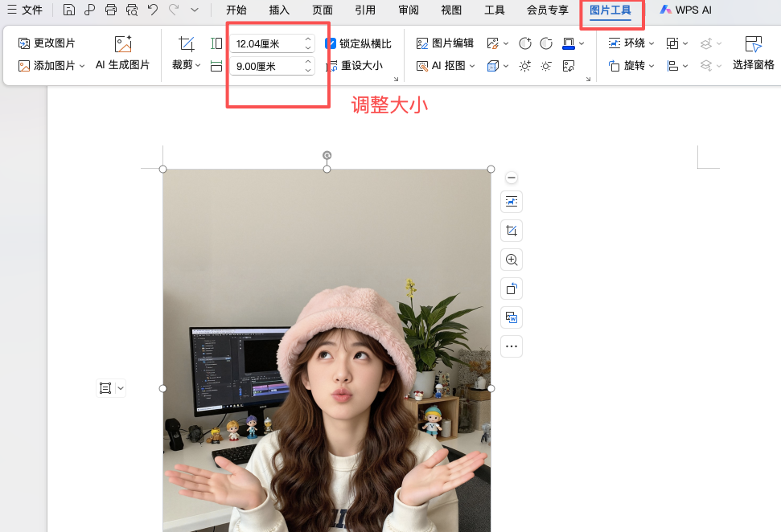
Task: Redo the last undone action
Action: (174, 10)
